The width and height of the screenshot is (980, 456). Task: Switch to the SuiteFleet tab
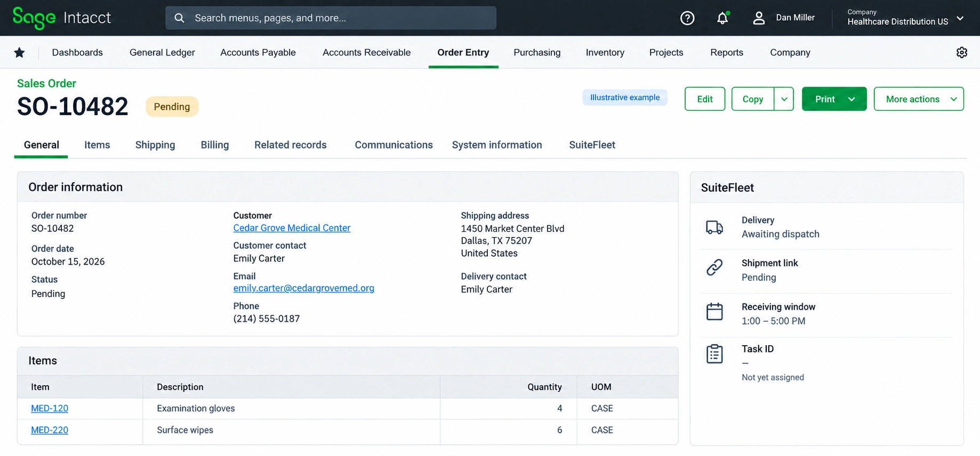[592, 145]
